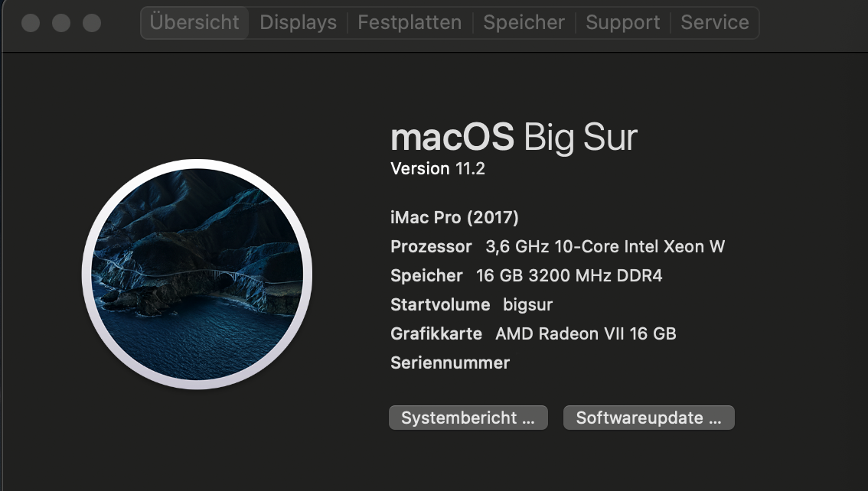The height and width of the screenshot is (491, 868).
Task: Select the Festplatten tab
Action: (410, 23)
